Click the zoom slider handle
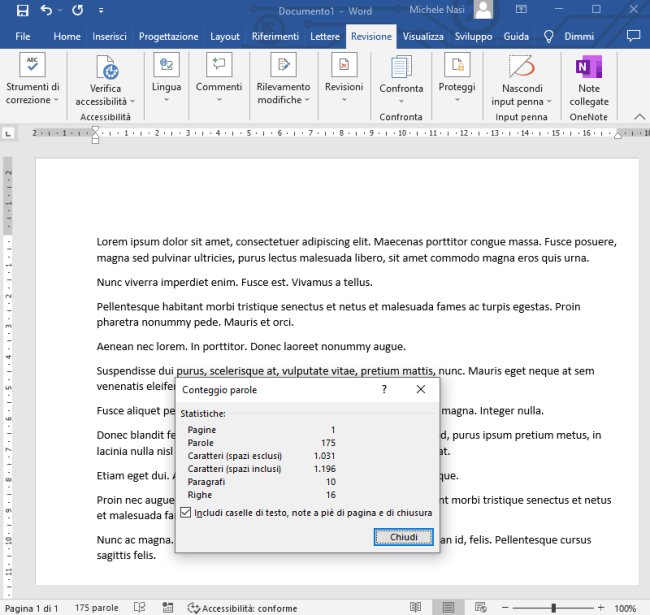Viewport: 650px width, 615px height. [x=553, y=608]
